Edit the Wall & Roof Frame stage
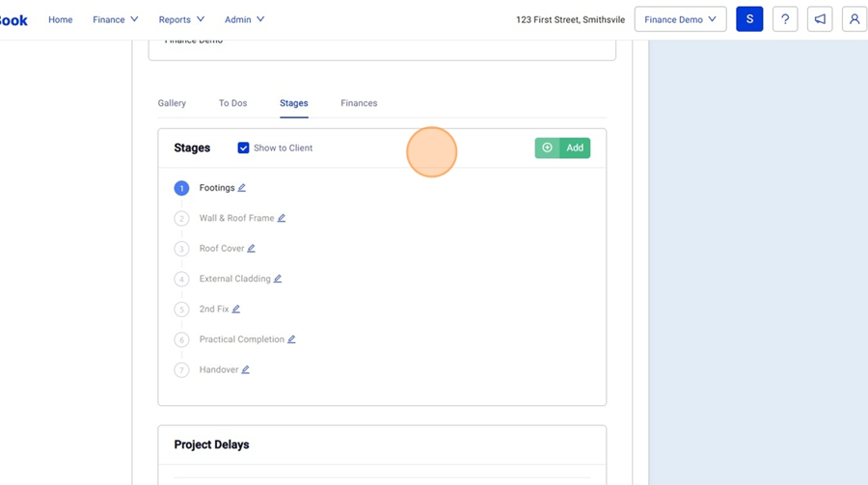 coord(282,218)
